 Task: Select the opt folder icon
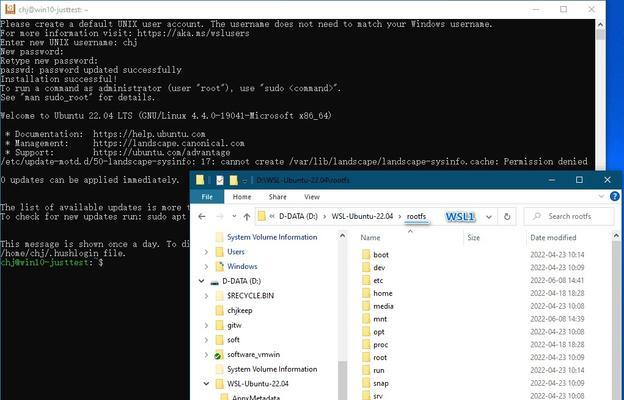click(x=366, y=332)
